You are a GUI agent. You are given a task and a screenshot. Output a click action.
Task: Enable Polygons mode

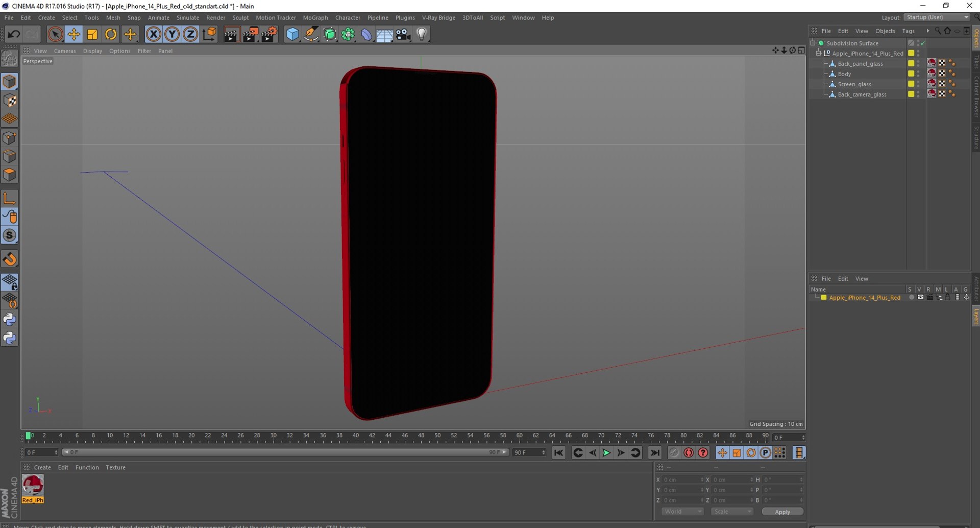pyautogui.click(x=10, y=175)
